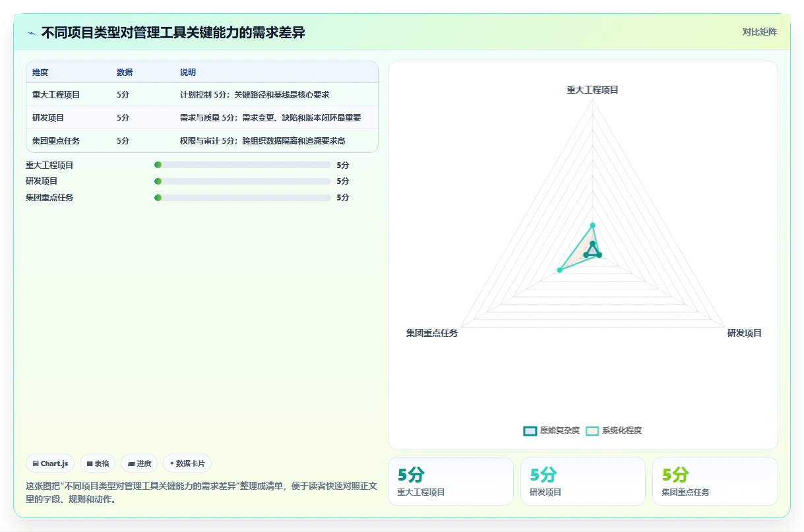Screen dimensions: 804x532
Task: Select the 表格 tag chip
Action: click(x=98, y=463)
